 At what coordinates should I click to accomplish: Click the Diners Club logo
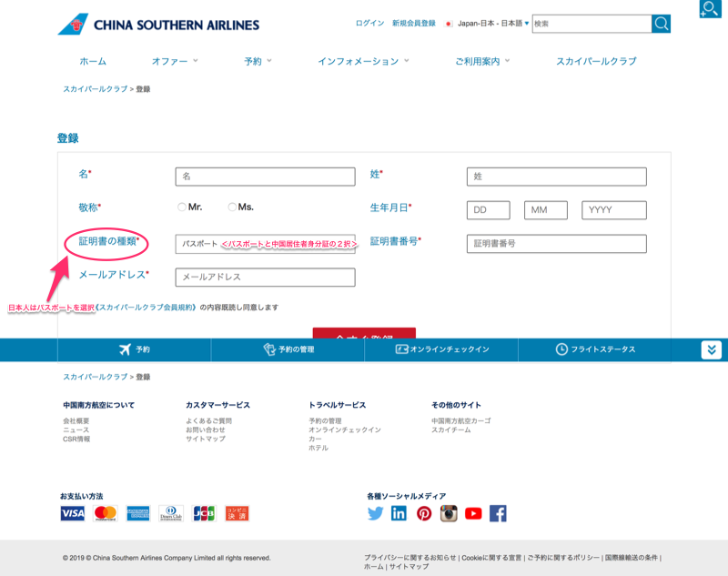[171, 513]
